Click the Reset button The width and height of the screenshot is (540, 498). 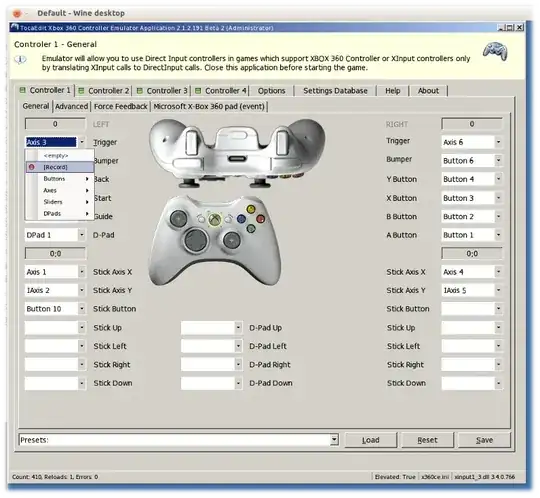pyautogui.click(x=427, y=440)
